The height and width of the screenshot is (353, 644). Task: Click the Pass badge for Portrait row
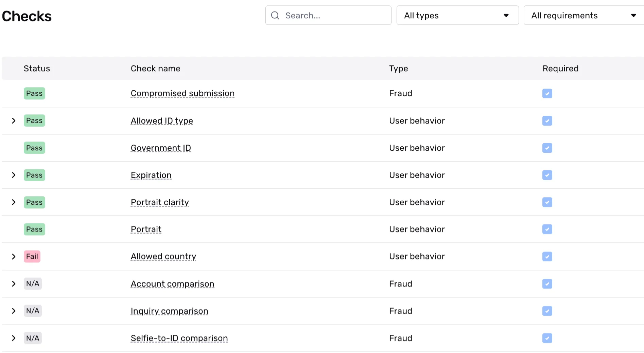34,229
